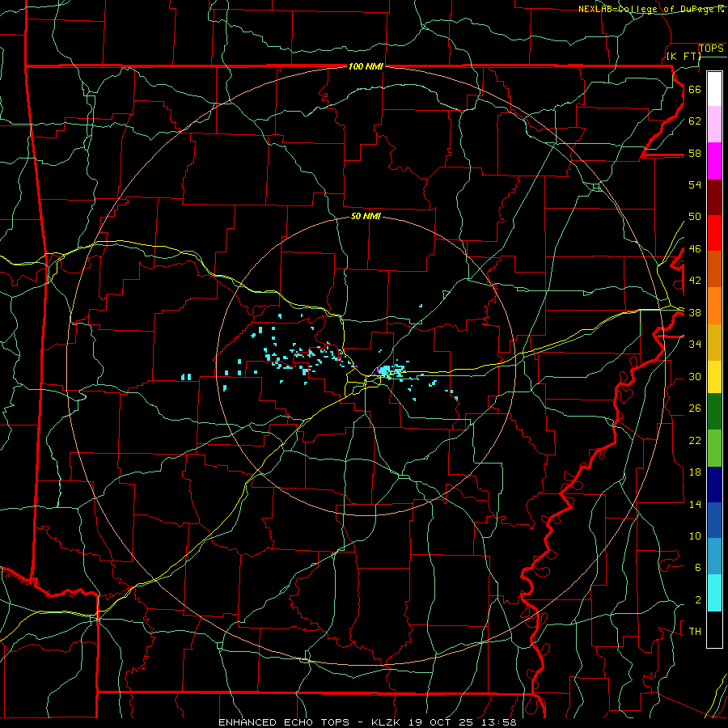Click the 2 label on the scale
728x728 pixels.
click(697, 600)
